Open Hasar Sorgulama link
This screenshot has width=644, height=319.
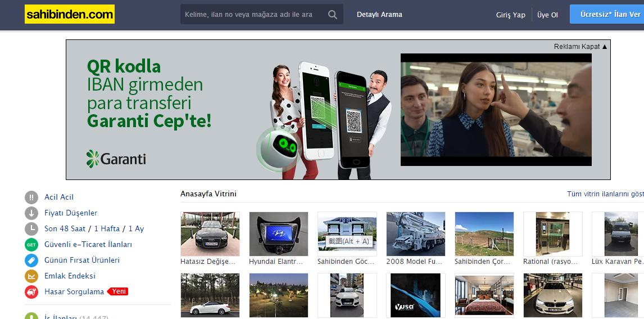coord(74,292)
